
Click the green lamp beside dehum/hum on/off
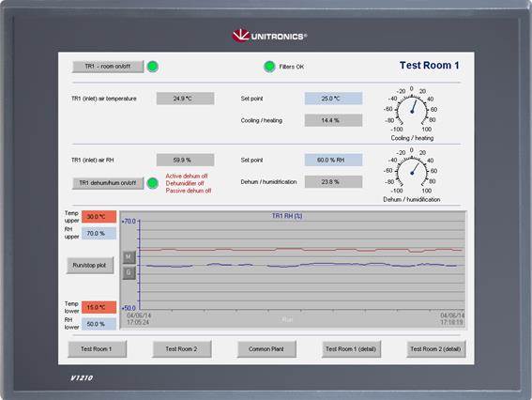153,183
